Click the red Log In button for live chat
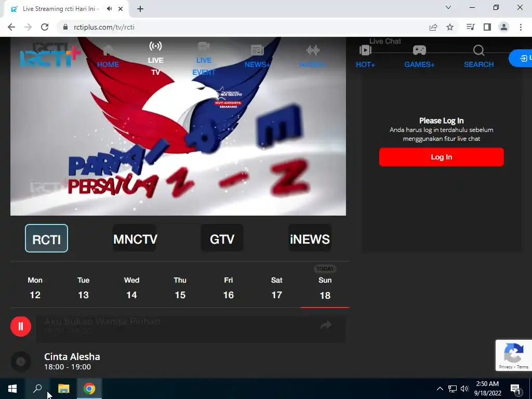532x399 pixels. click(442, 157)
